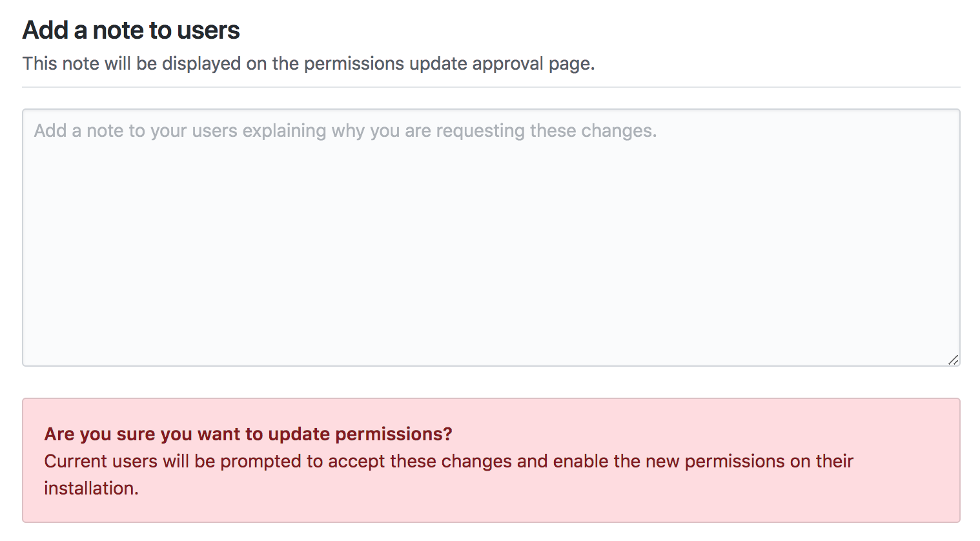Click the red alert message body text

(x=448, y=461)
